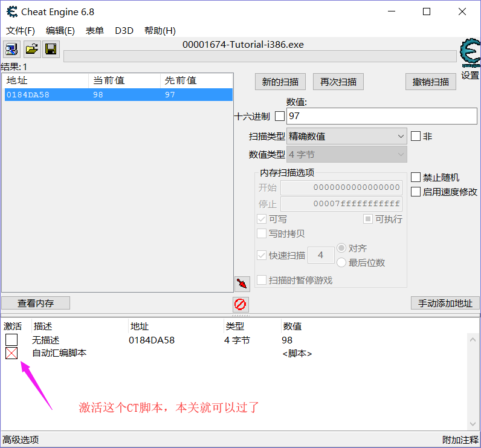Click 4 字节 type in address list
Viewport: 481px width, 448px height.
point(237,340)
